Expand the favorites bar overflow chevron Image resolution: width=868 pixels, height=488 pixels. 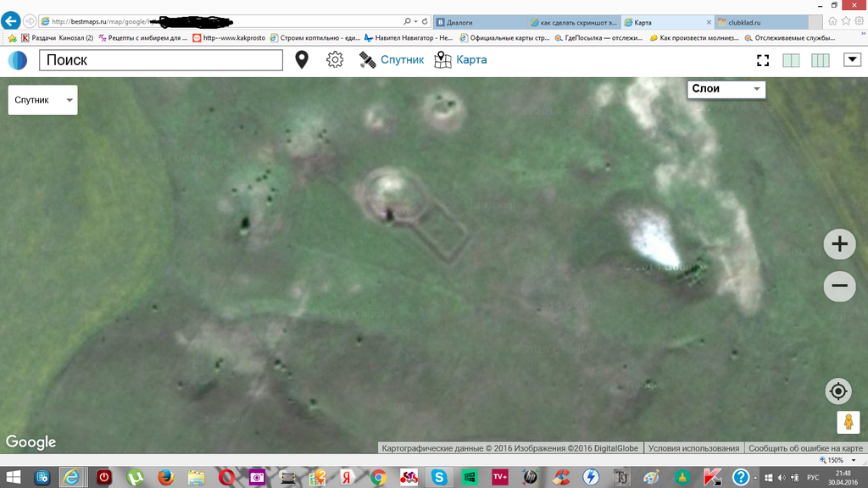pos(863,34)
